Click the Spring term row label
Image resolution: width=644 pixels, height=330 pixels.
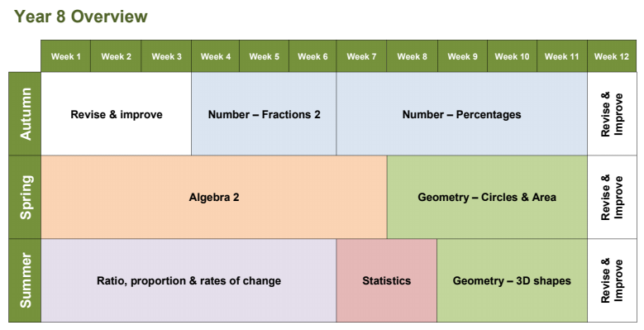[x=25, y=198]
